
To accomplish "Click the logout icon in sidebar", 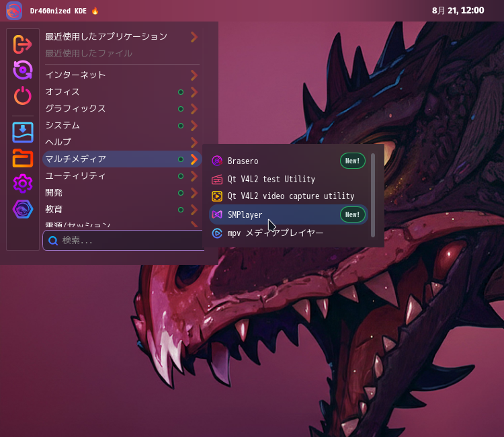I will [22, 44].
